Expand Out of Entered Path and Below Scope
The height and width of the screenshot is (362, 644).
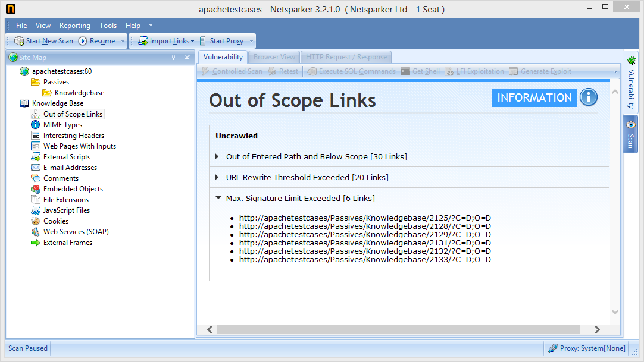point(217,156)
